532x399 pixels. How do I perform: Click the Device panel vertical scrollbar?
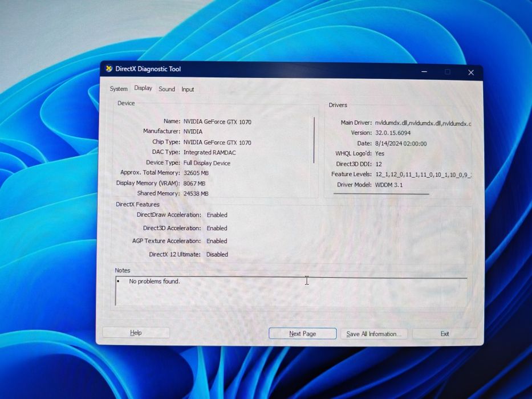[x=314, y=140]
